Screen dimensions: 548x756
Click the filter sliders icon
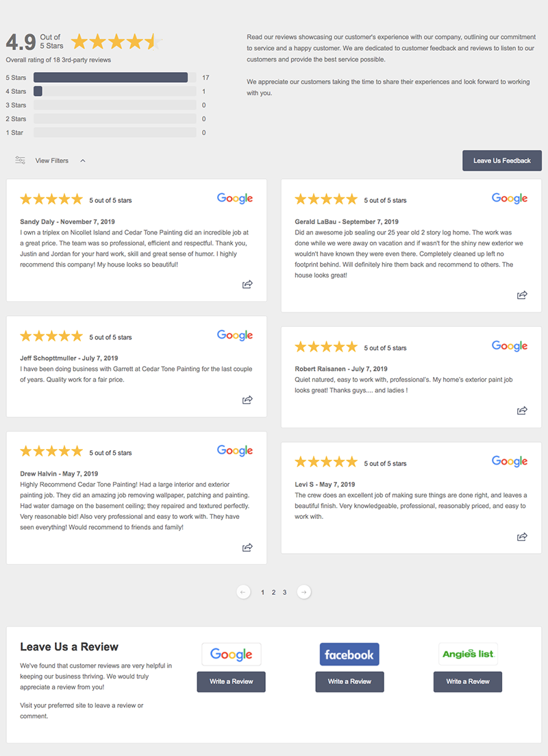click(21, 160)
